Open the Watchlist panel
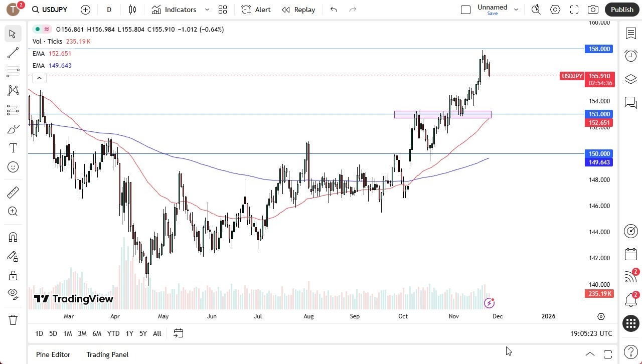 [630, 33]
